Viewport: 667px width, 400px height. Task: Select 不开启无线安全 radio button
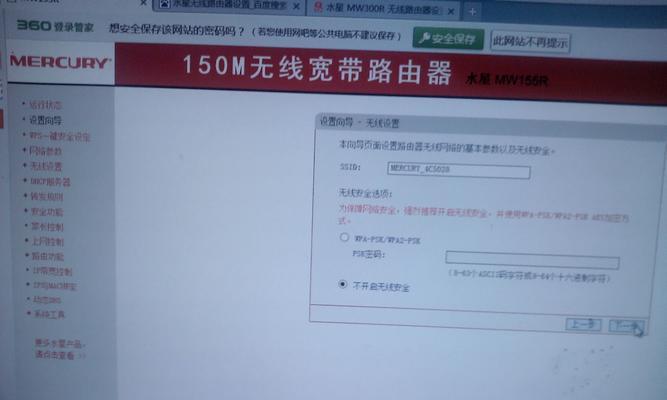click(x=342, y=284)
